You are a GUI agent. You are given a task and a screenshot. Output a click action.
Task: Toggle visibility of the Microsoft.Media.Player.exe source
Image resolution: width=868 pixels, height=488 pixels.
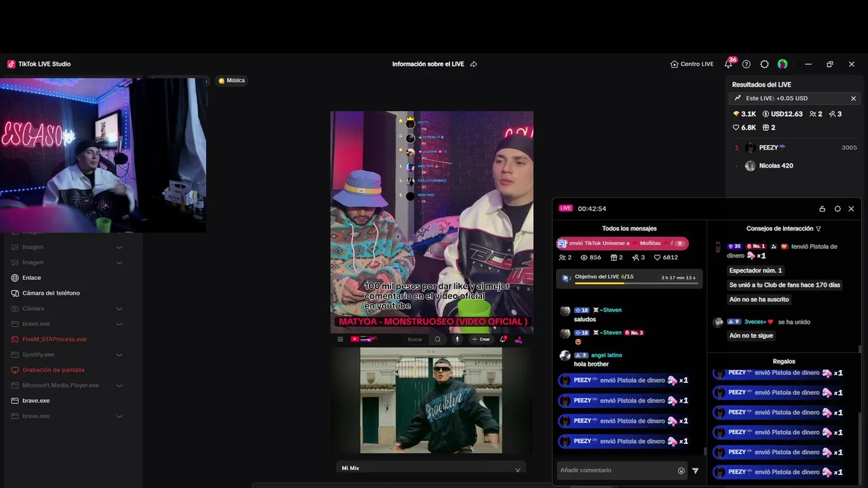[x=119, y=386]
